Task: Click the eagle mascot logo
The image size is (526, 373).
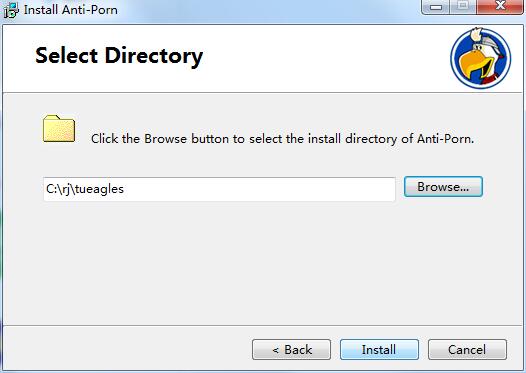Action: pos(480,58)
